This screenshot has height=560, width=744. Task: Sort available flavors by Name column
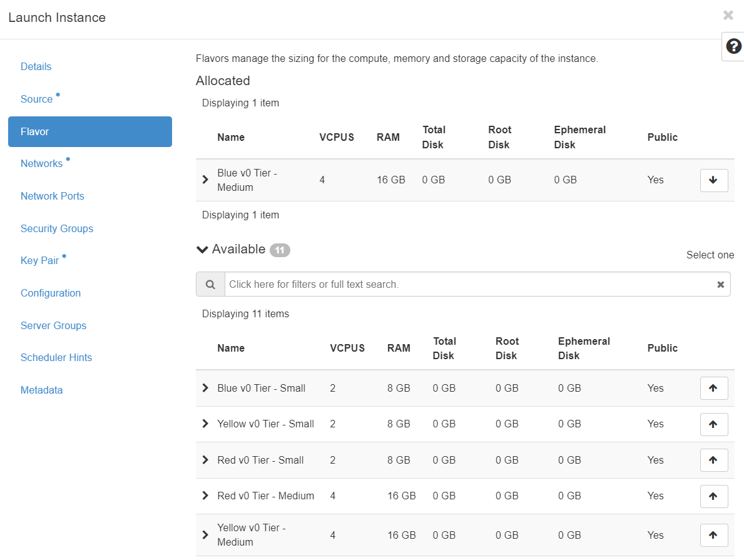click(231, 348)
